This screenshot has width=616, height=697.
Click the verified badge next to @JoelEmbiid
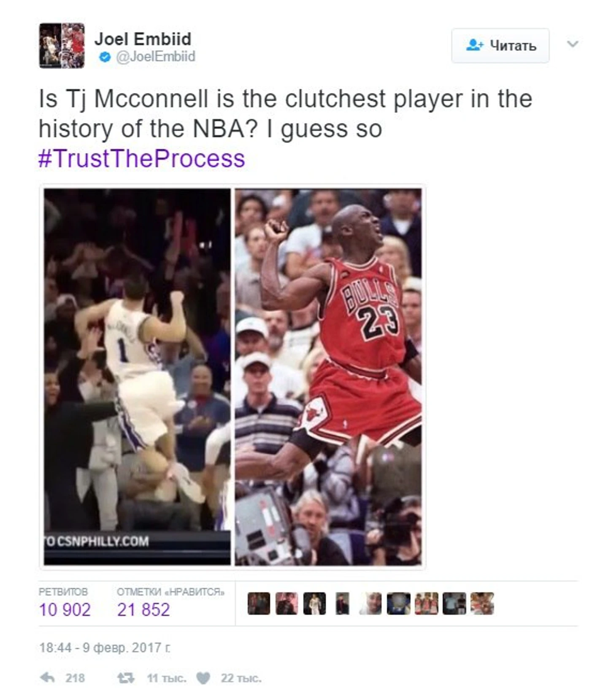pyautogui.click(x=105, y=57)
